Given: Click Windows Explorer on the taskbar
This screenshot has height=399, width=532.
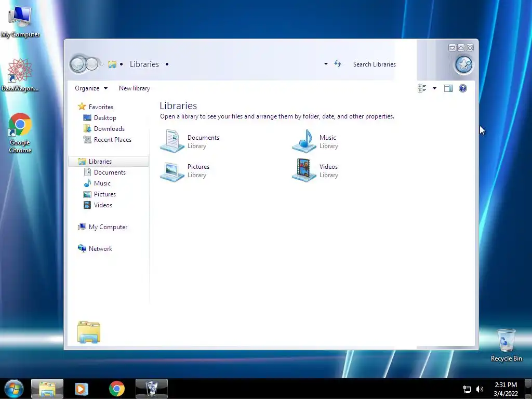Looking at the screenshot, I should pyautogui.click(x=47, y=389).
